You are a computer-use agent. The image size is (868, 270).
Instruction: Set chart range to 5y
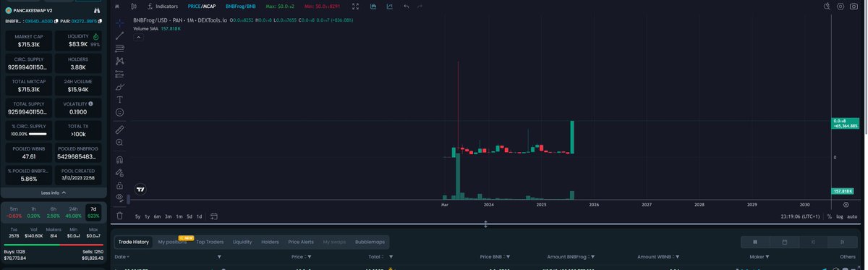137,216
